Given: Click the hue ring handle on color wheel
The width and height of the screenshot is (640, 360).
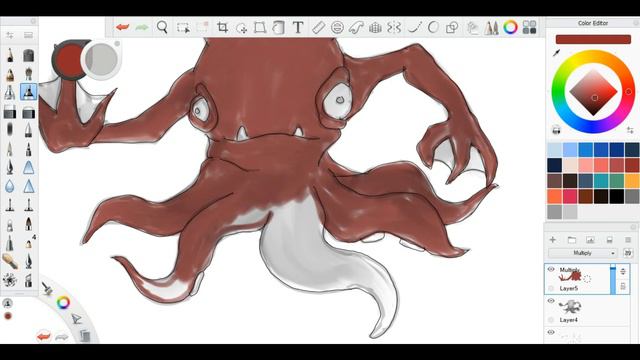Looking at the screenshot, I should coord(629,92).
